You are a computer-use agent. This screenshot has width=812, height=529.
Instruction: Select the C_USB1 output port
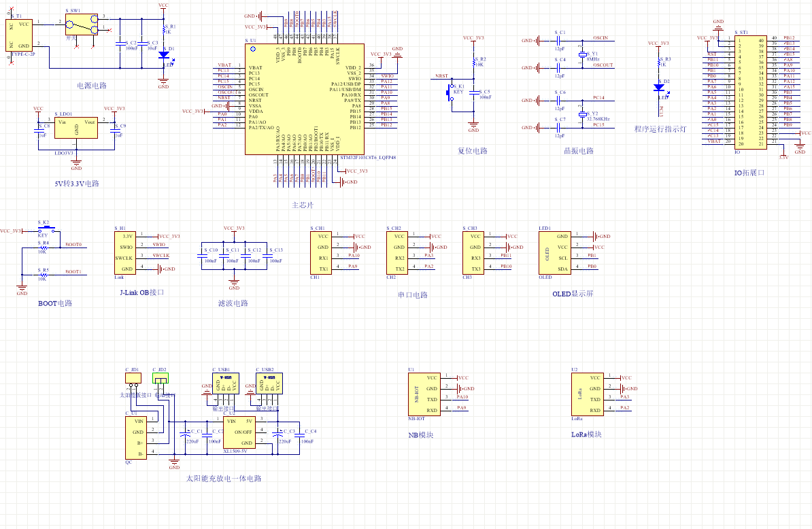[226, 383]
